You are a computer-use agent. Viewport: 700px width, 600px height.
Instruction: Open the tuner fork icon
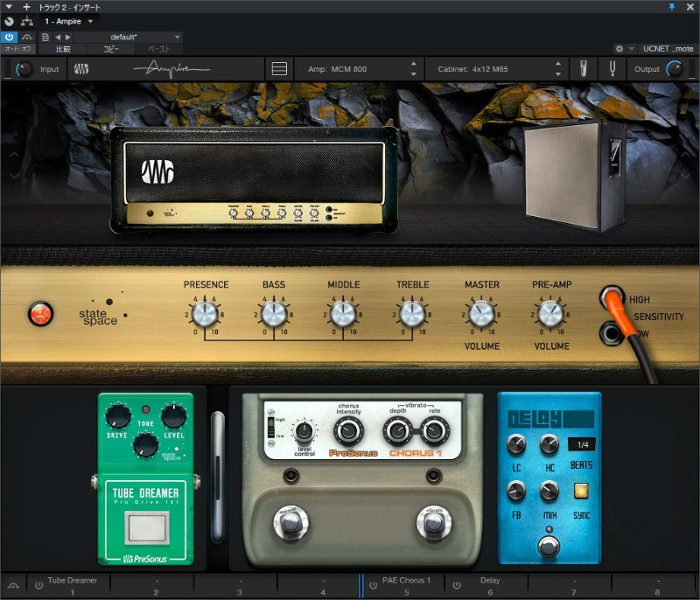click(x=612, y=69)
